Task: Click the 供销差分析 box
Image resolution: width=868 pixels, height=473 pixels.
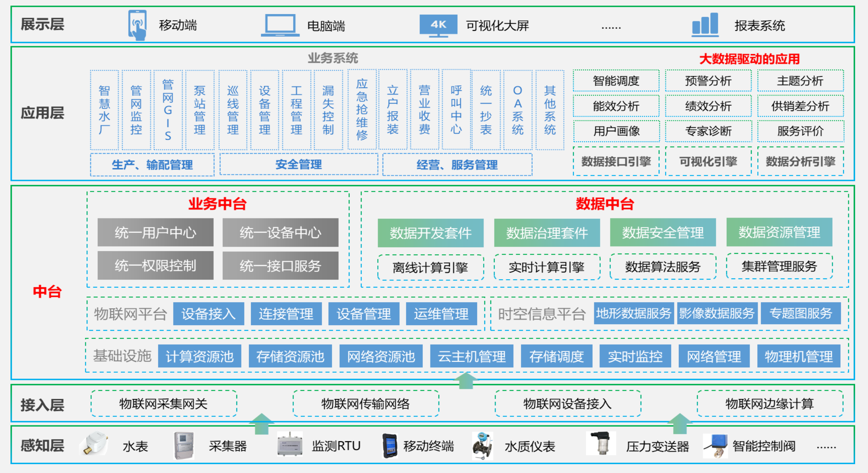Action: tap(800, 106)
